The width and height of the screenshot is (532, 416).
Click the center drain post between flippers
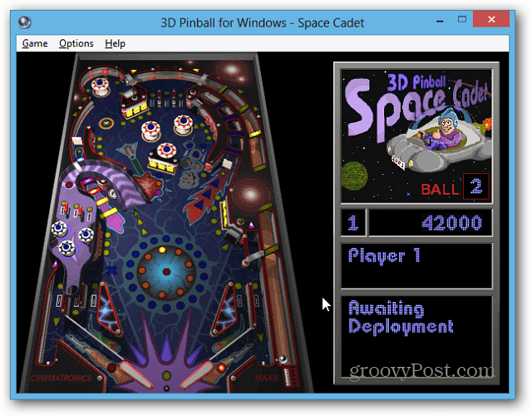(x=166, y=389)
